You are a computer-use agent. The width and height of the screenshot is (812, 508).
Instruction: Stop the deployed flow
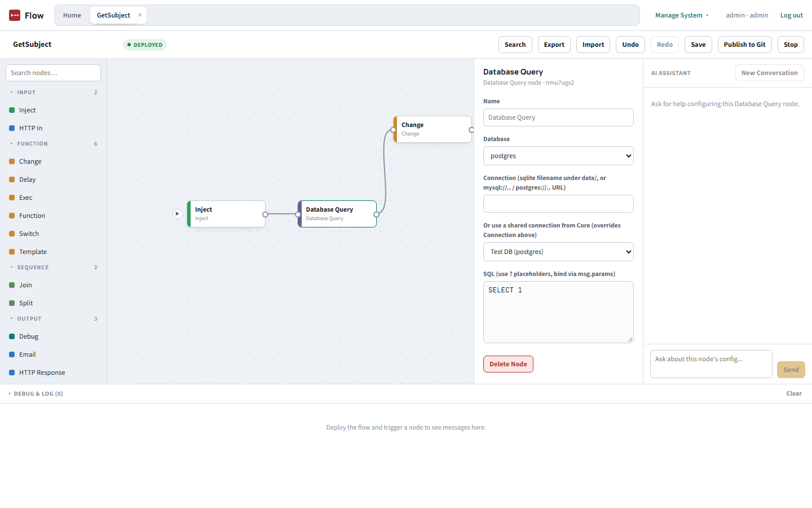coord(791,45)
